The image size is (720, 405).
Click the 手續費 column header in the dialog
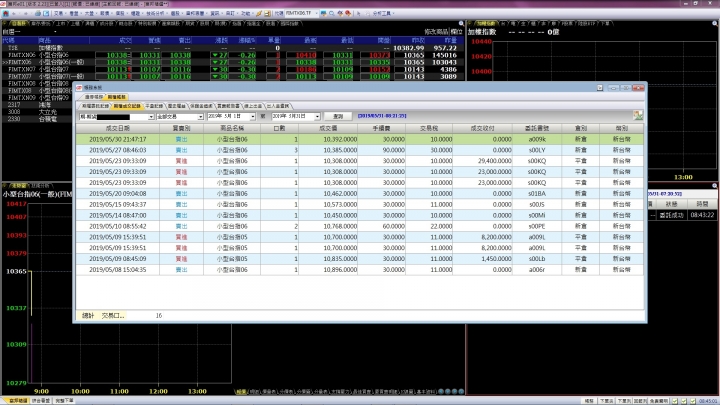point(382,128)
